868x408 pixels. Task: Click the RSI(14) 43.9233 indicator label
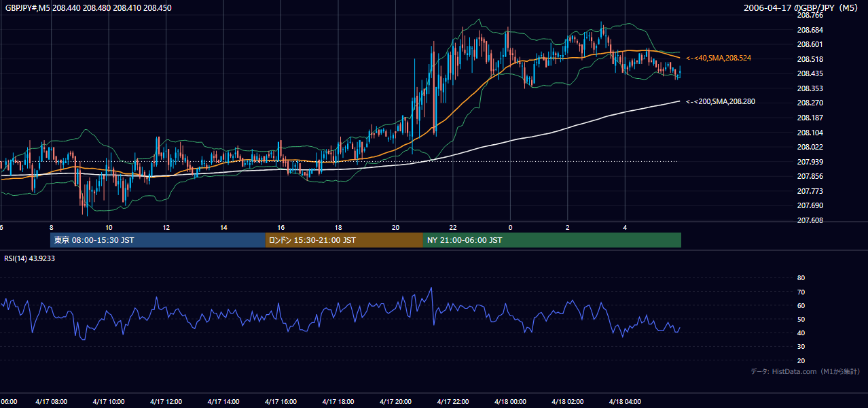30,258
